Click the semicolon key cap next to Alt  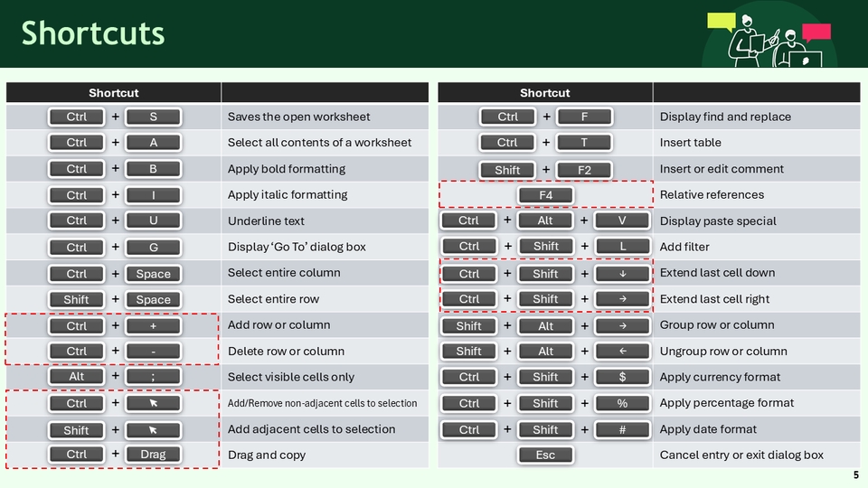click(154, 377)
